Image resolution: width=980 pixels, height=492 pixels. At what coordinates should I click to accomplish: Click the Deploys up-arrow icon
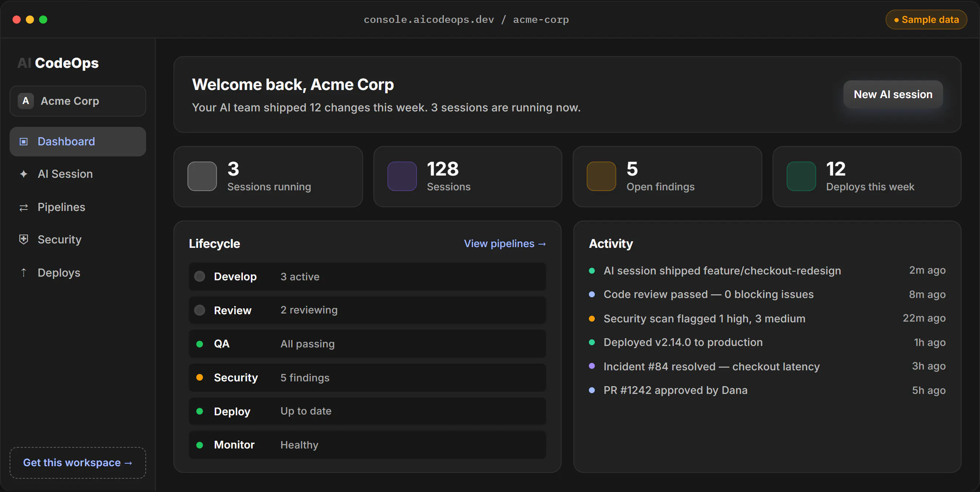(24, 273)
